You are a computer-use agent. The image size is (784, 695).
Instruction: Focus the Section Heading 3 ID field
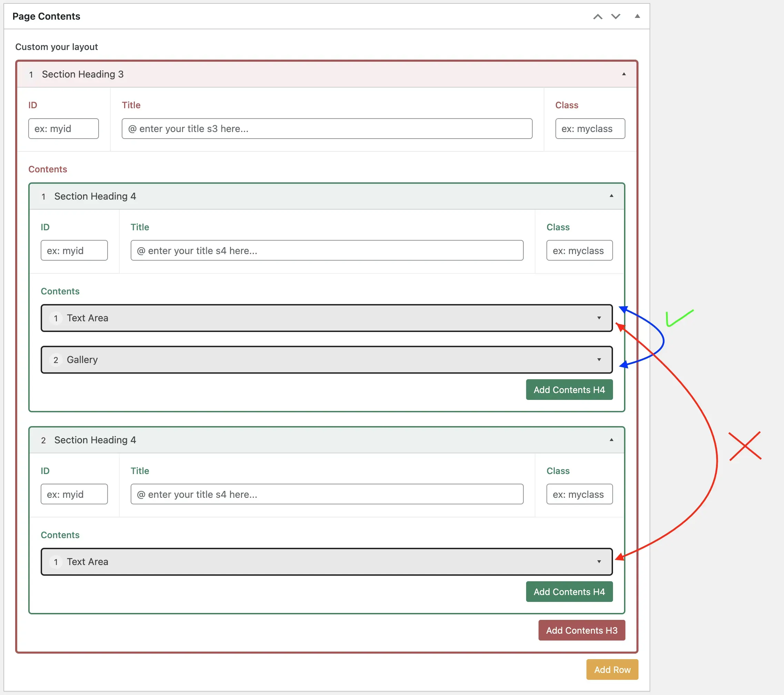(x=63, y=129)
